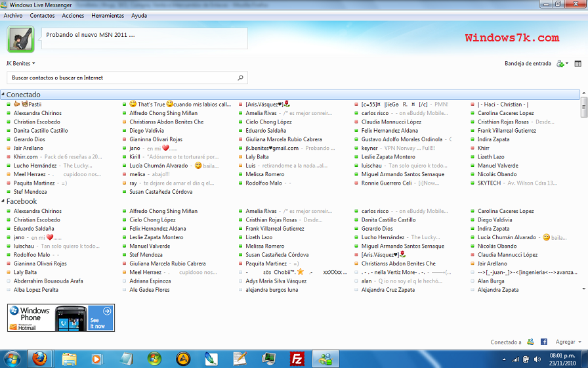Toggle the compact view layout icon
588x368 pixels.
click(578, 64)
